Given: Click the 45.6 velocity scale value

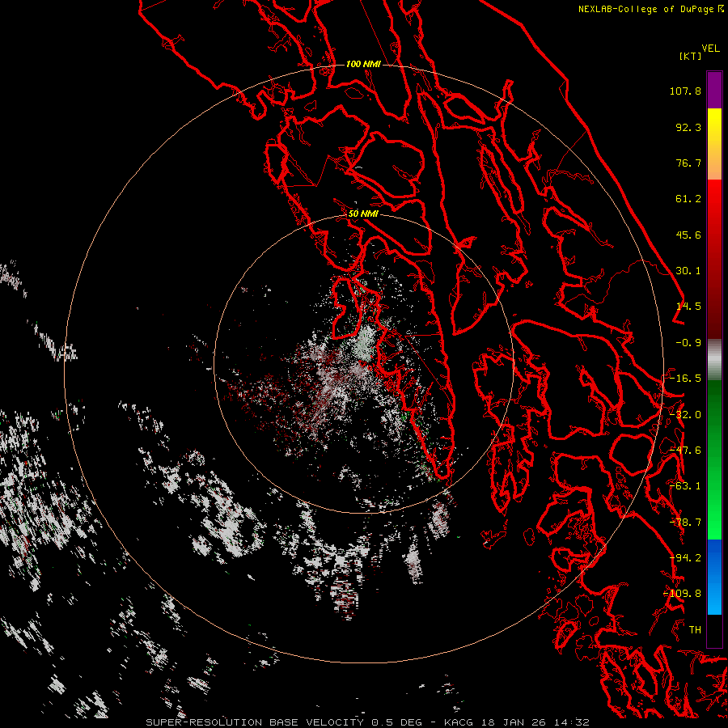Looking at the screenshot, I should click(x=688, y=235).
